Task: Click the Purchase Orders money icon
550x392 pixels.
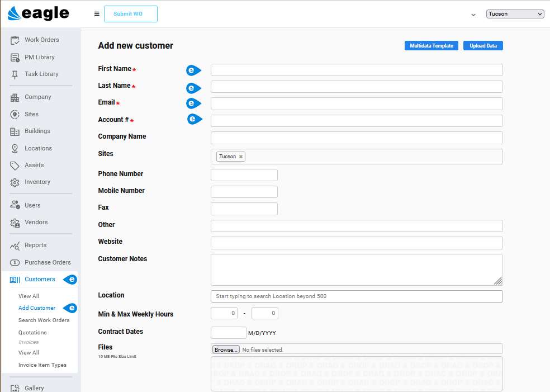Action: click(15, 262)
